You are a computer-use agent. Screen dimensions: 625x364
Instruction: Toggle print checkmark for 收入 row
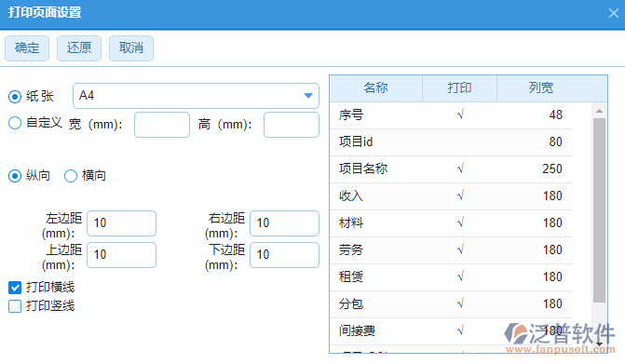pos(460,195)
